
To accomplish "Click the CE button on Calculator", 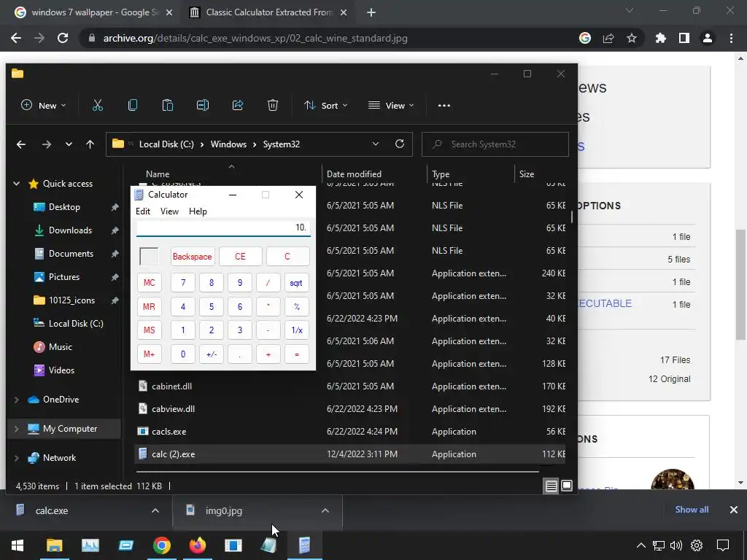I will 240,257.
